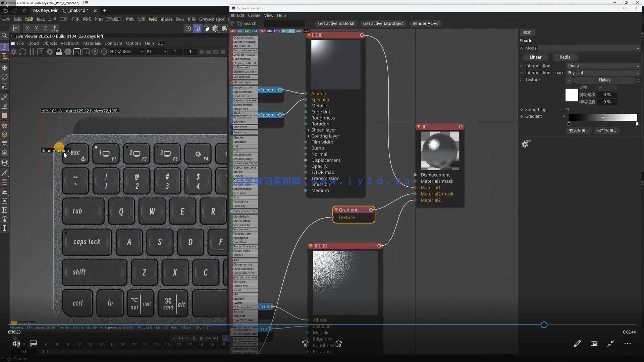644x362 pixels.
Task: Open the Create menu in Node Editor
Action: click(254, 15)
